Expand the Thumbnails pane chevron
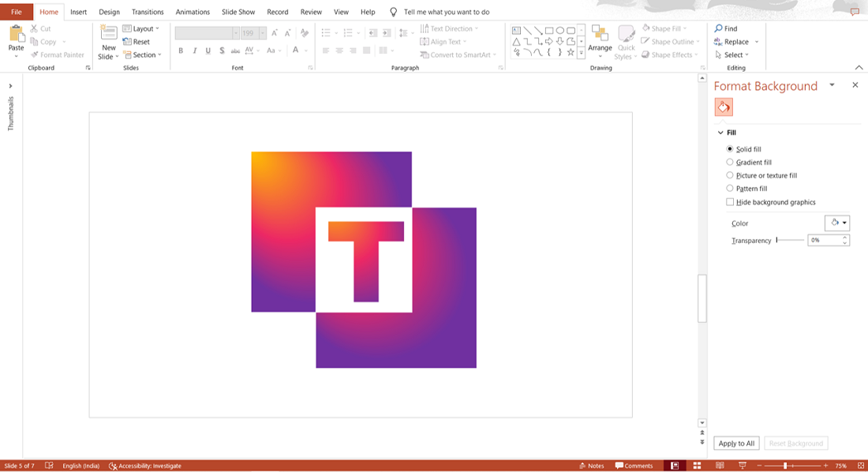The width and height of the screenshot is (868, 472). [x=10, y=86]
